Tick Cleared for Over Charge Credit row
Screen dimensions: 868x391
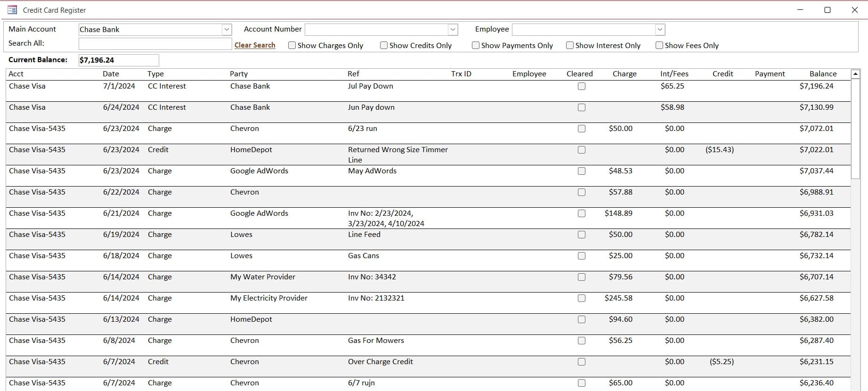582,362
